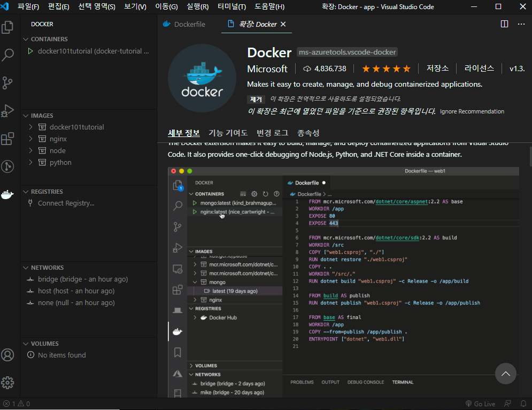532x410 pixels.
Task: Open the 실행(R) menu
Action: [198, 6]
